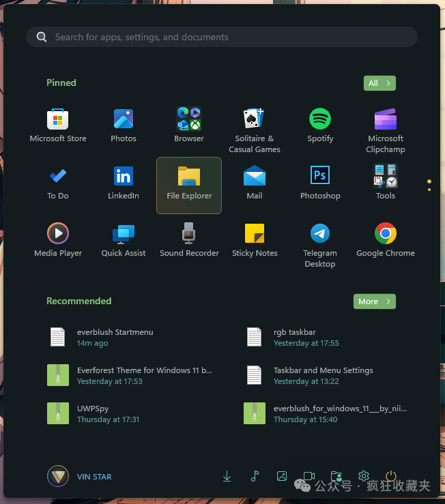Viewport: 445px width, 504px height.
Task: Click the Power button icon
Action: (x=391, y=476)
